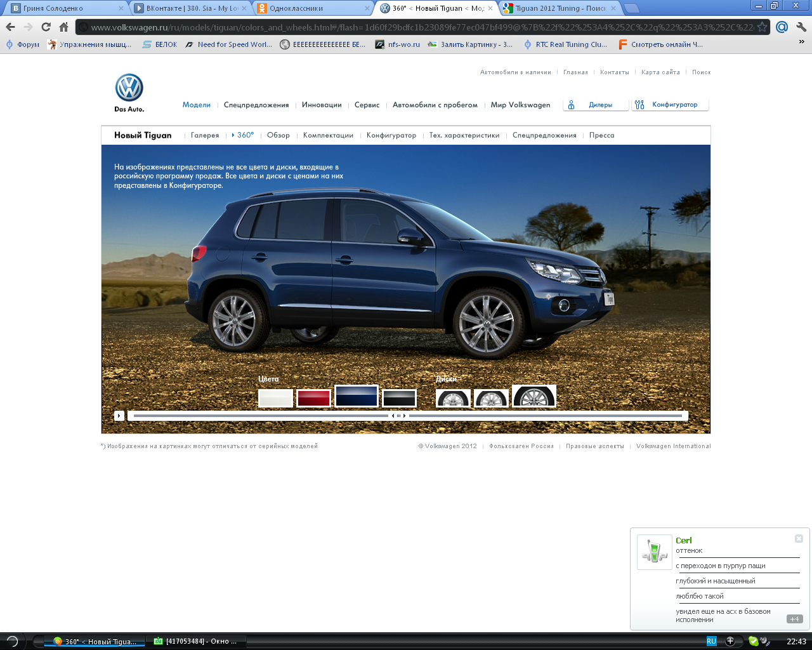The image size is (812, 650).
Task: Click the Дилеры button
Action: coord(595,105)
